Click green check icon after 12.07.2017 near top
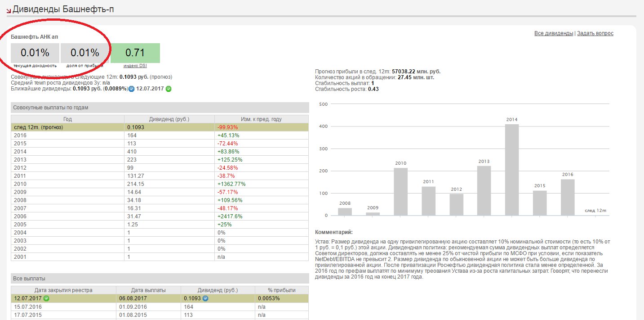 (168, 89)
